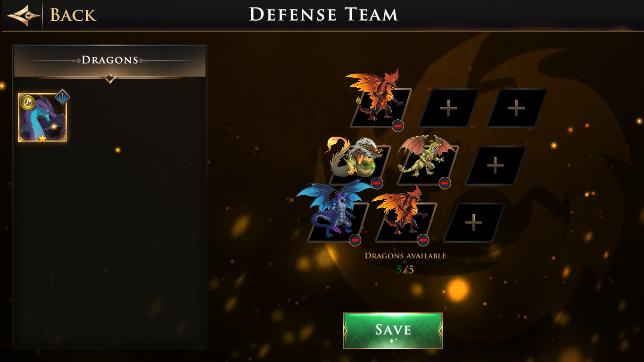
Task: Add a dragon to the middle row empty slot
Action: 495,165
